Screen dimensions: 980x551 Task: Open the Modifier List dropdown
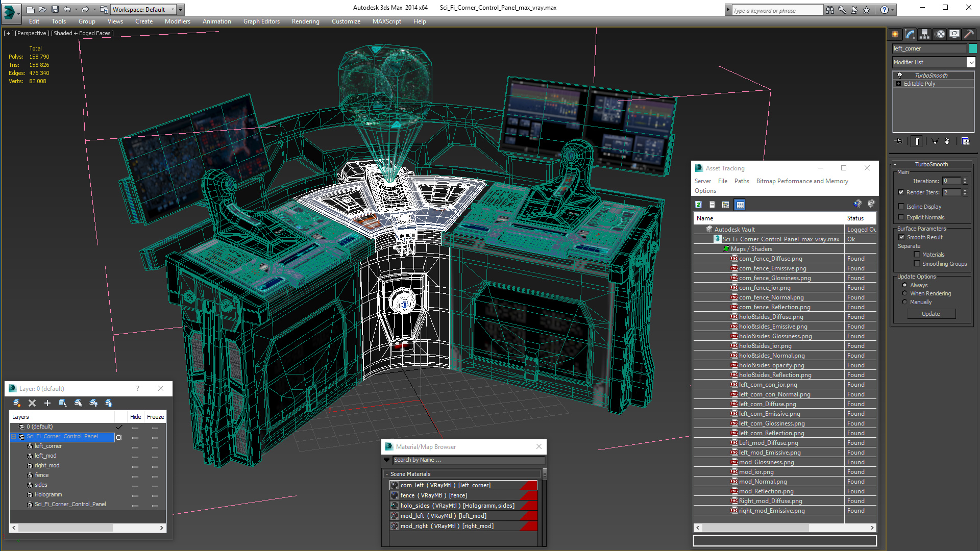click(x=971, y=62)
